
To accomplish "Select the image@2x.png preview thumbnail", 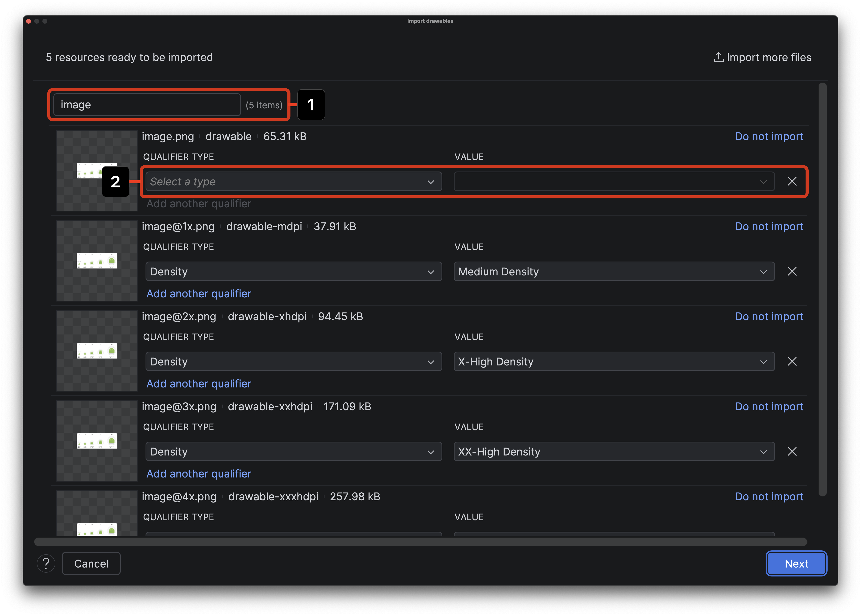I will pos(97,351).
